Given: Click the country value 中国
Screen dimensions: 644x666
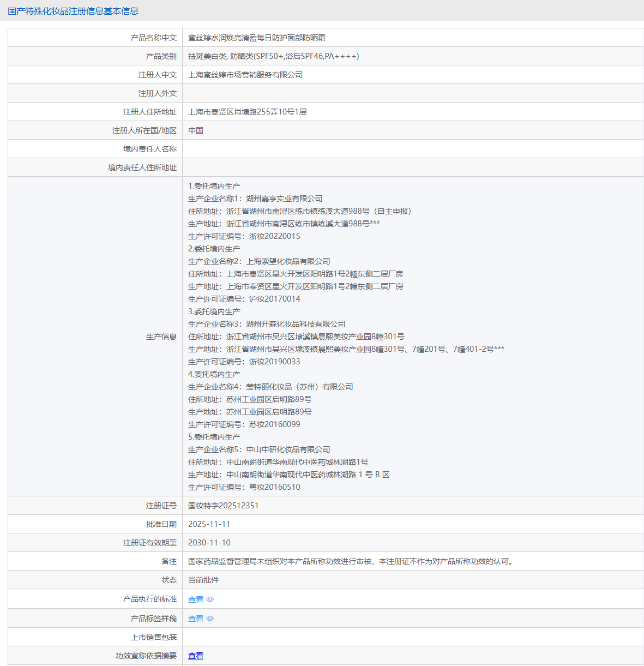Looking at the screenshot, I should (x=196, y=130).
